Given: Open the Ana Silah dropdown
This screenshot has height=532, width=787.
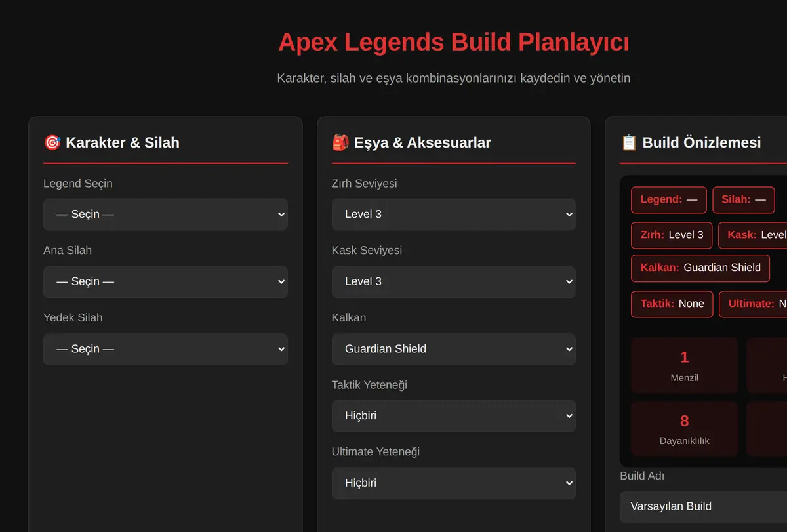Looking at the screenshot, I should [165, 281].
